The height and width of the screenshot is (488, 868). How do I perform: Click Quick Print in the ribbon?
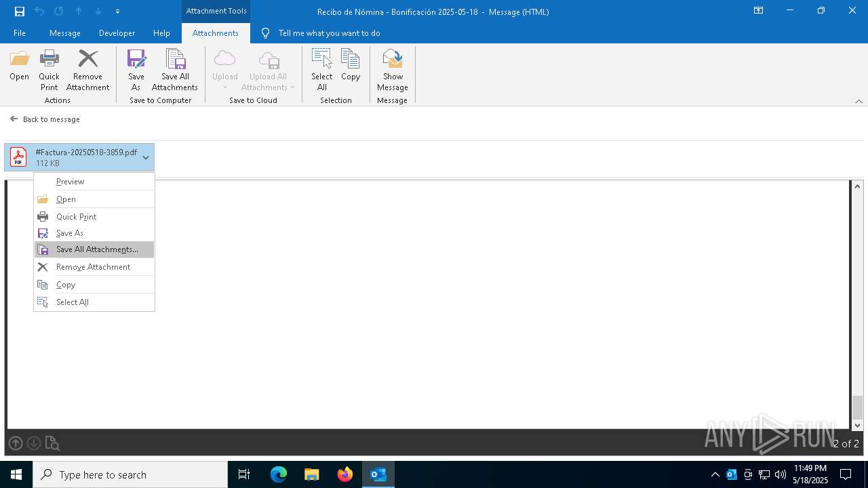coord(49,70)
